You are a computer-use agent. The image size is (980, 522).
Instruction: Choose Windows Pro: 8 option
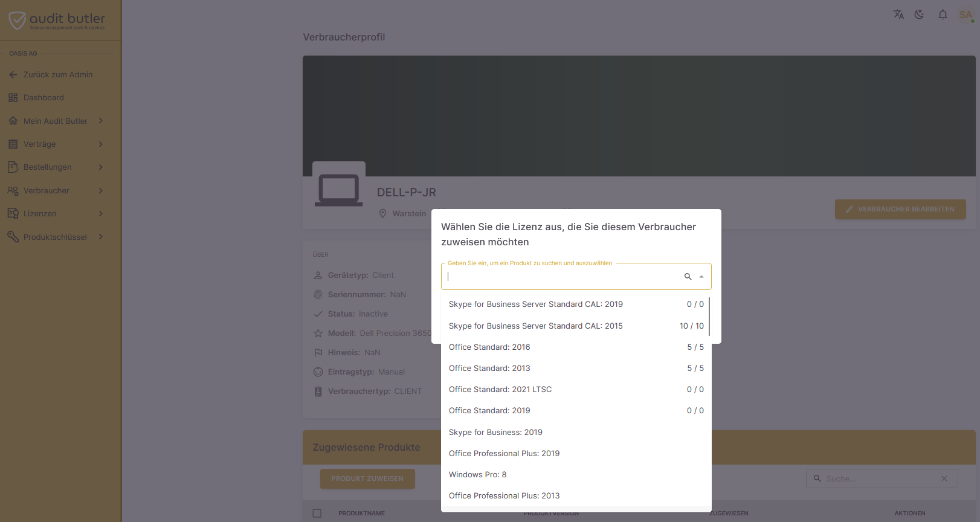coord(576,475)
